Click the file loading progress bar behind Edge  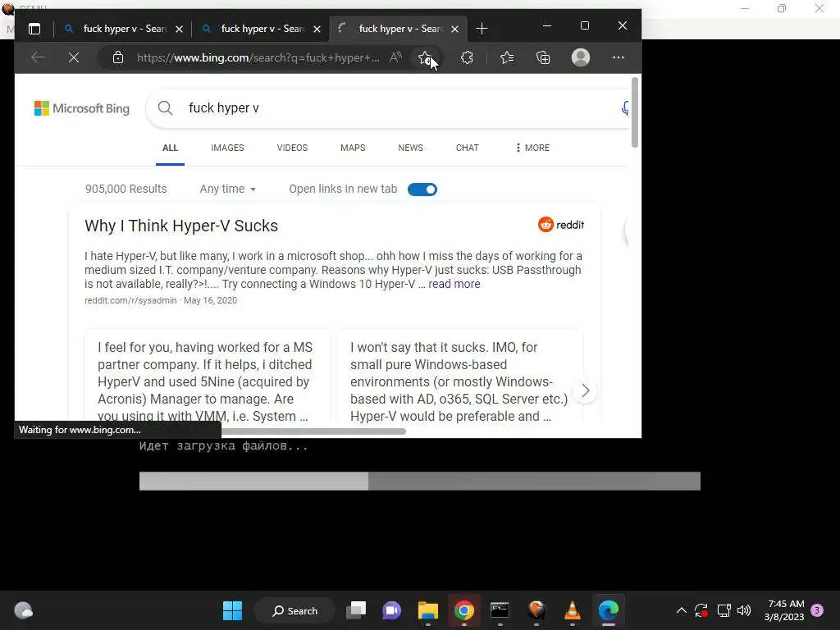tap(419, 481)
